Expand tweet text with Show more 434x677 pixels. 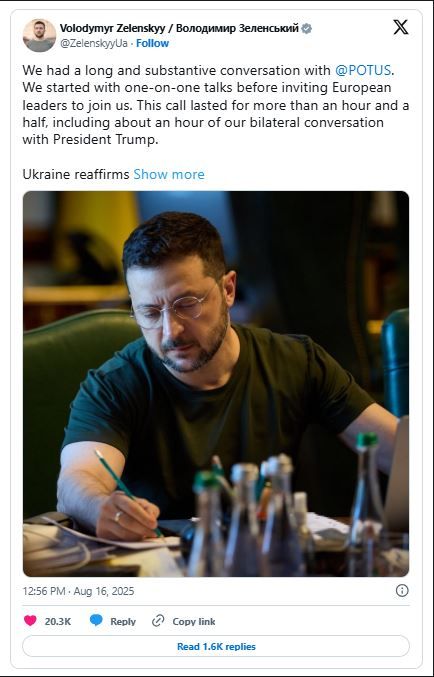[169, 174]
